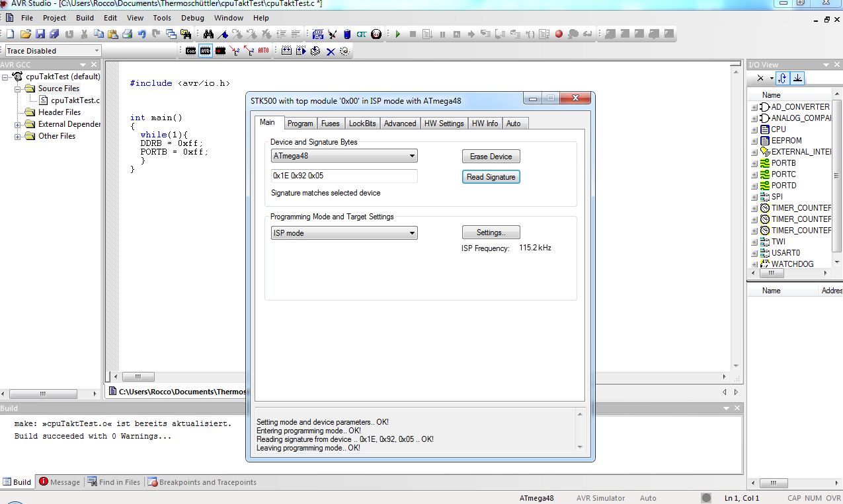Viewport: 843px width, 504px height.
Task: Open the Breakpoints and Tracepoints tab
Action: point(202,482)
